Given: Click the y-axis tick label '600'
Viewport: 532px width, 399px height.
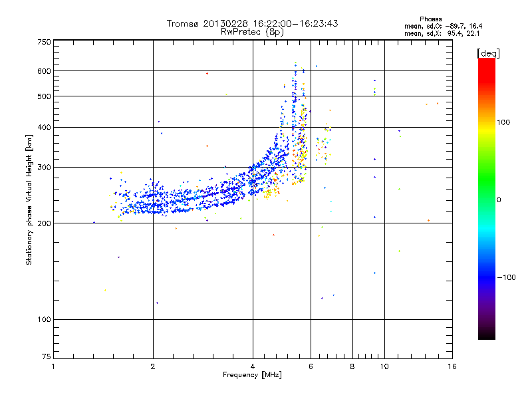Looking at the screenshot, I should [45, 71].
